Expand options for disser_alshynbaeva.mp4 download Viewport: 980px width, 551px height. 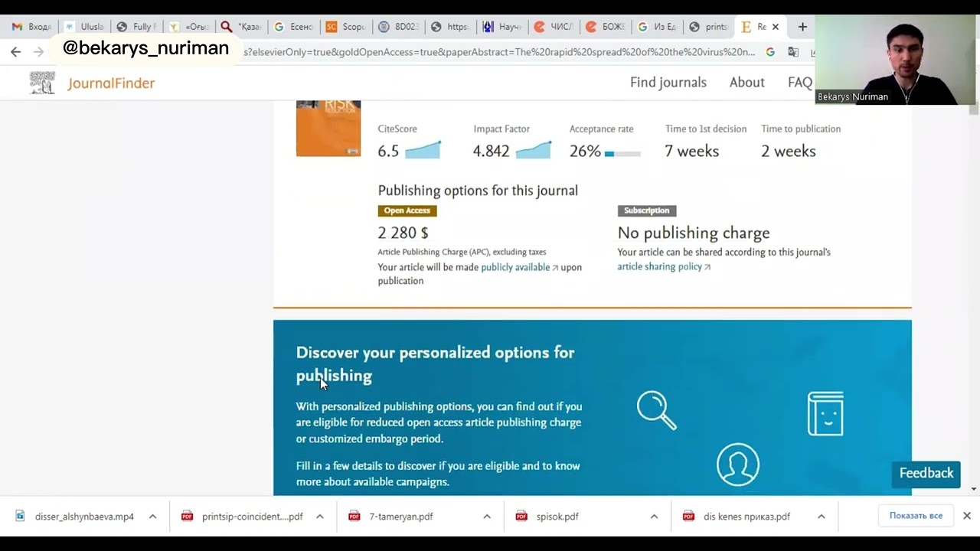click(x=152, y=517)
